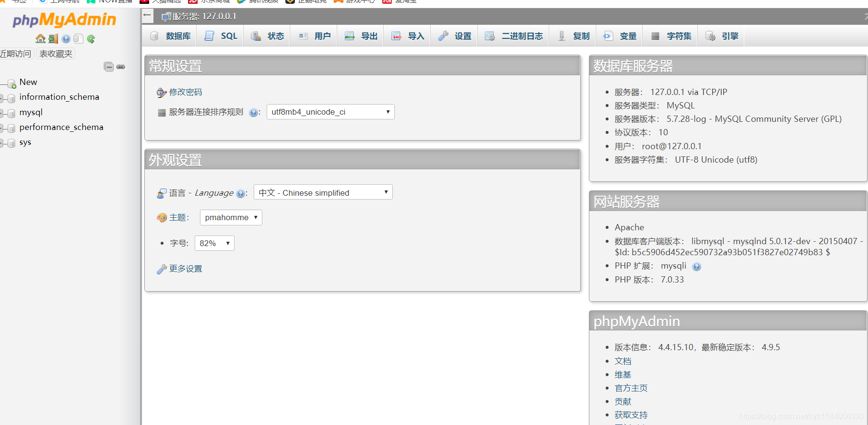The height and width of the screenshot is (425, 868).
Task: Reload navigation panel with green refresh icon
Action: (x=91, y=39)
